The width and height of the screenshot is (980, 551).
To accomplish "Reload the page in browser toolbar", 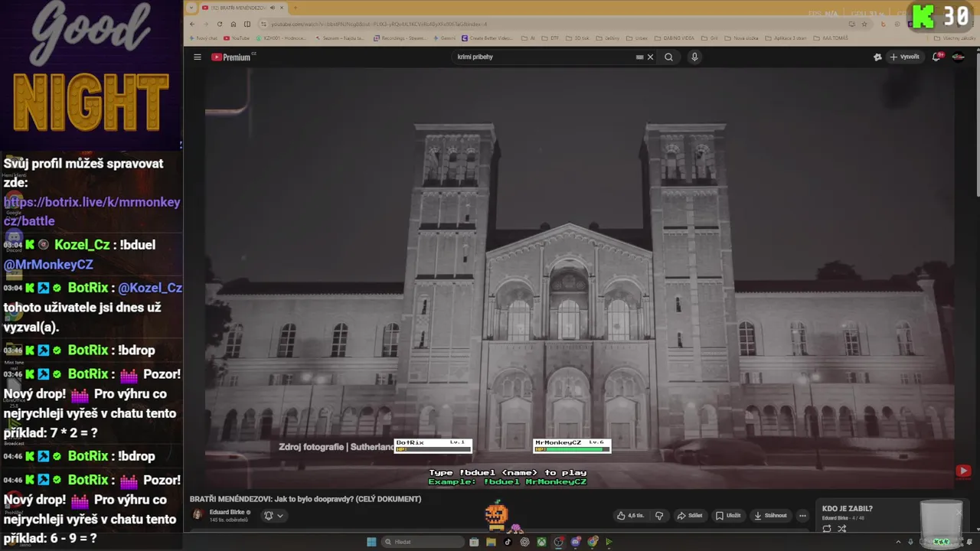I will (x=219, y=24).
